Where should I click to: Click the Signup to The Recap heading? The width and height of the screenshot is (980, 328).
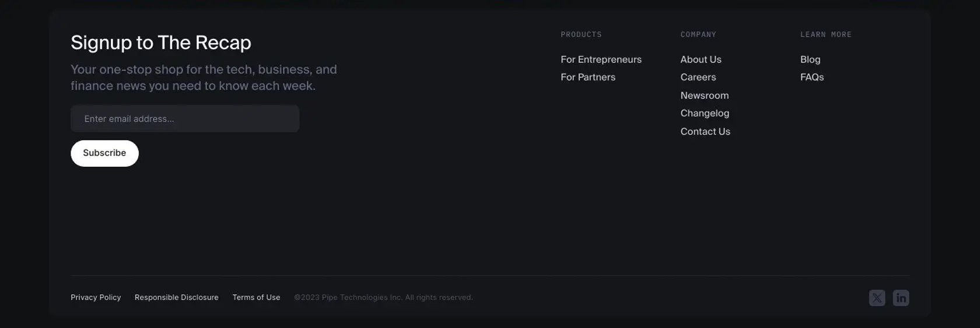click(161, 43)
